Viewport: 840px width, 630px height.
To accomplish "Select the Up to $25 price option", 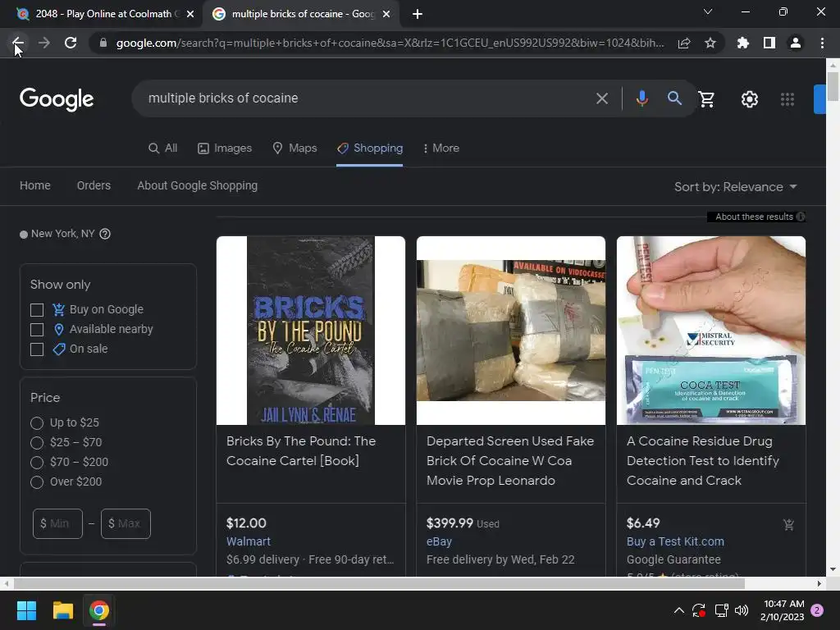I will click(37, 423).
